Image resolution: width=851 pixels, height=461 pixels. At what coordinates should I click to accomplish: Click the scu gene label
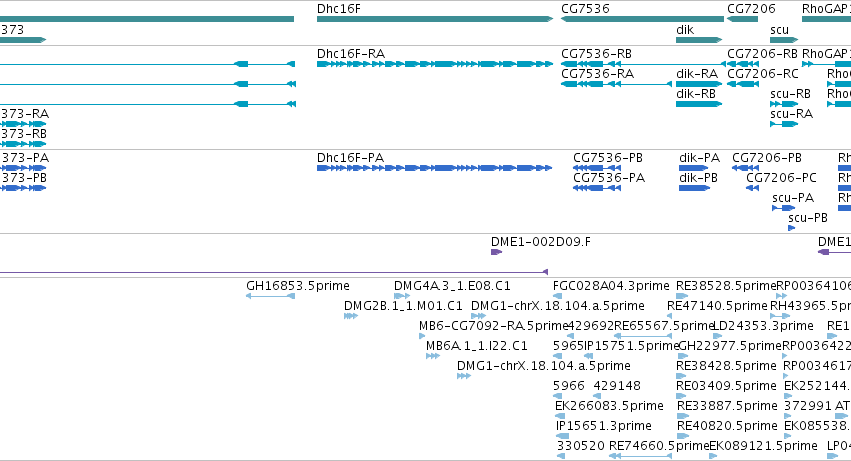(779, 29)
